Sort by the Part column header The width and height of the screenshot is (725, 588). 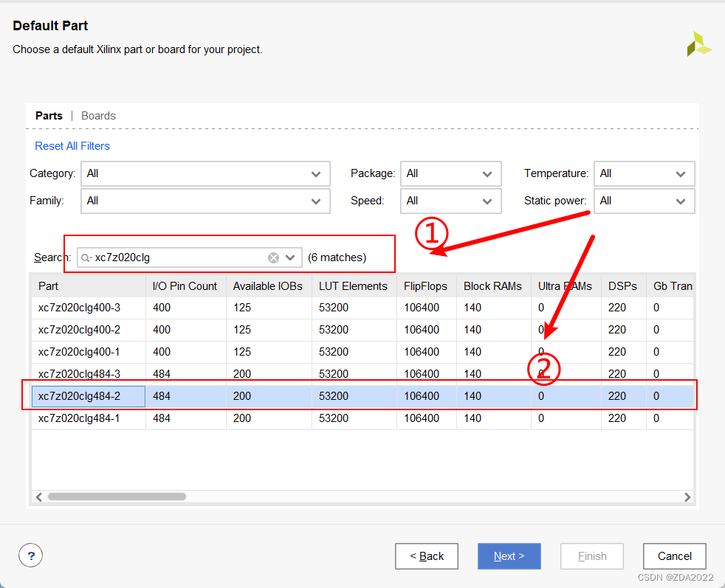pyautogui.click(x=89, y=286)
